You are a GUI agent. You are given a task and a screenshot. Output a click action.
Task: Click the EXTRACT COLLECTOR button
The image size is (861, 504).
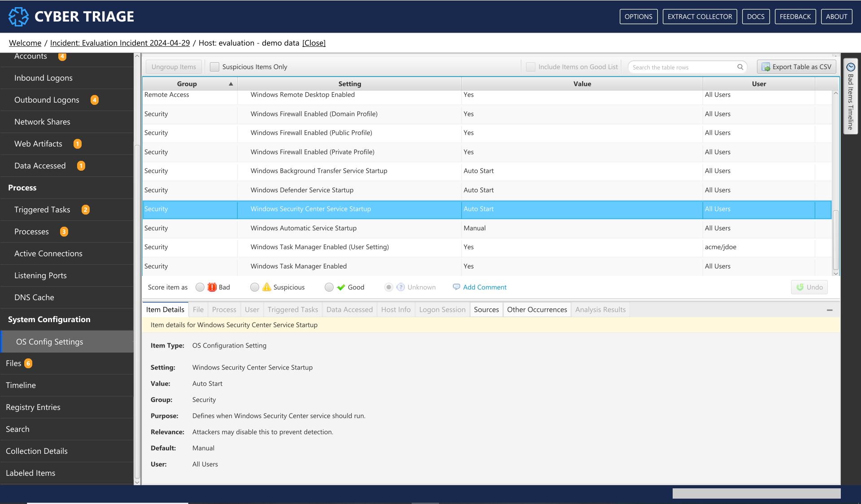click(700, 17)
